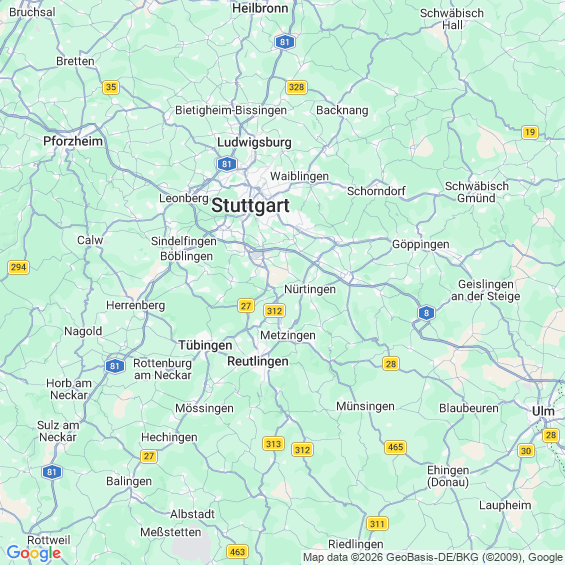
Task: Select the yellow 328 road marker
Action: pyautogui.click(x=296, y=87)
